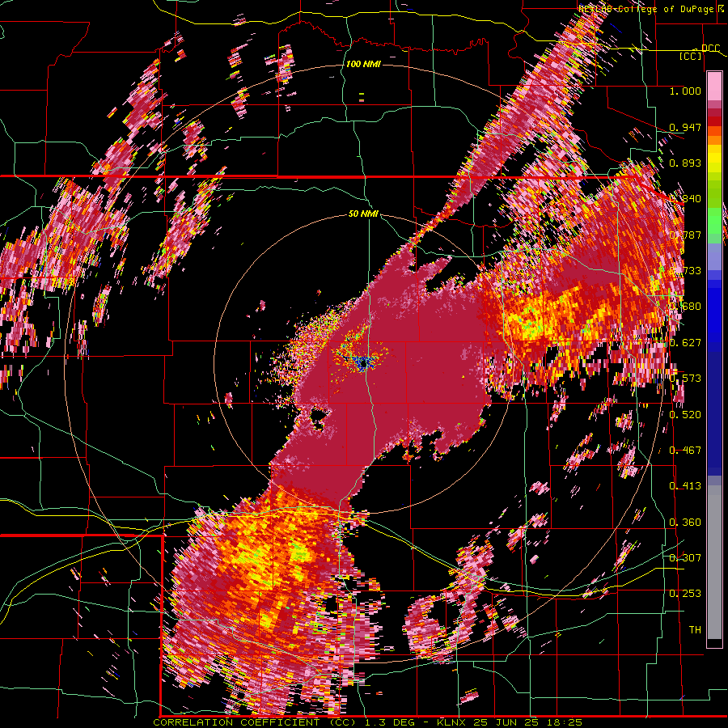Click the TH threshold legend label
728x728 pixels.
pyautogui.click(x=695, y=629)
